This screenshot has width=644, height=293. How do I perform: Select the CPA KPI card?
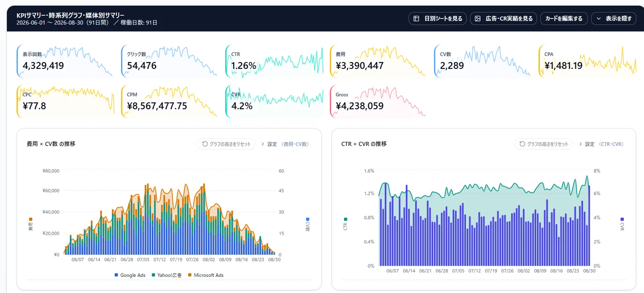click(586, 61)
